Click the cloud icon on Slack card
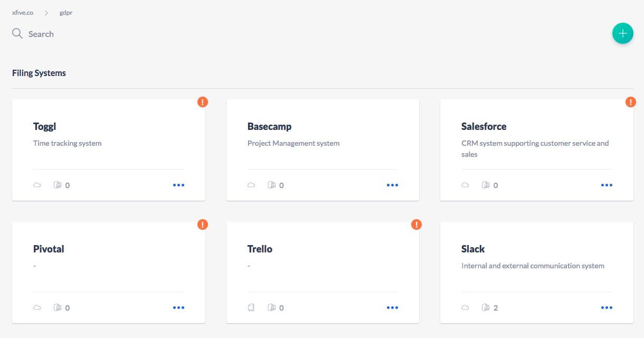644x338 pixels. [x=465, y=308]
